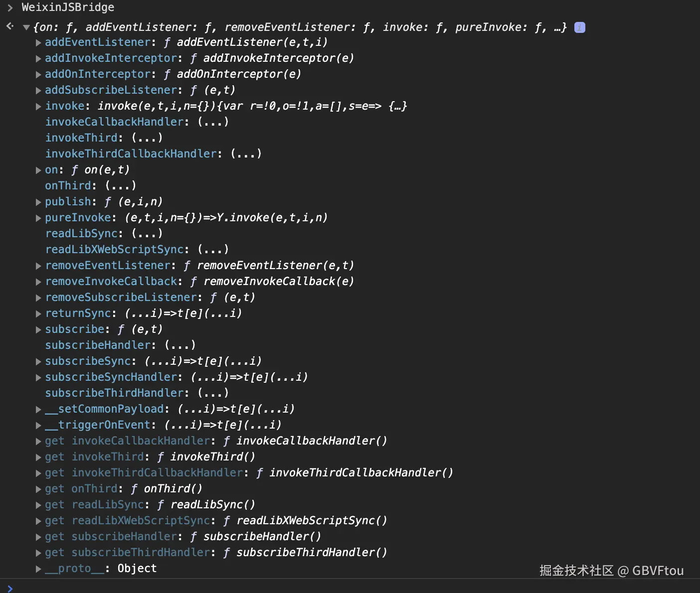Select the invokeThirdCallbackHandler() getter function value
700x593 pixels.
[355, 473]
